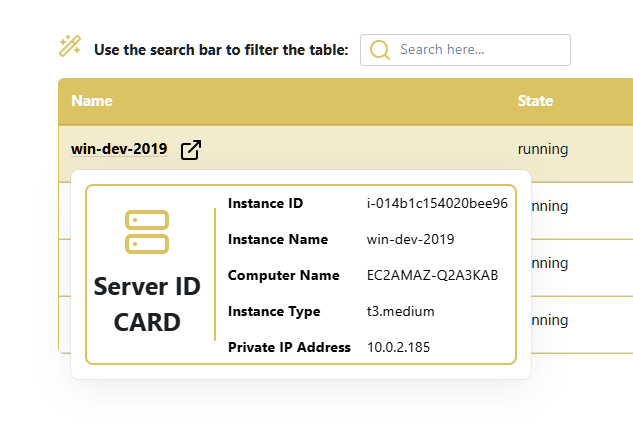Screen dimensions: 633x438
Task: Click the 'Private IP Address' label
Action: (289, 348)
